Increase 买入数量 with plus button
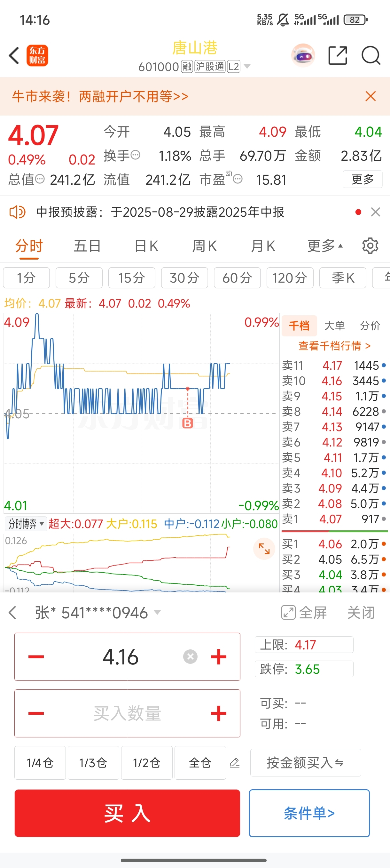 pyautogui.click(x=218, y=713)
